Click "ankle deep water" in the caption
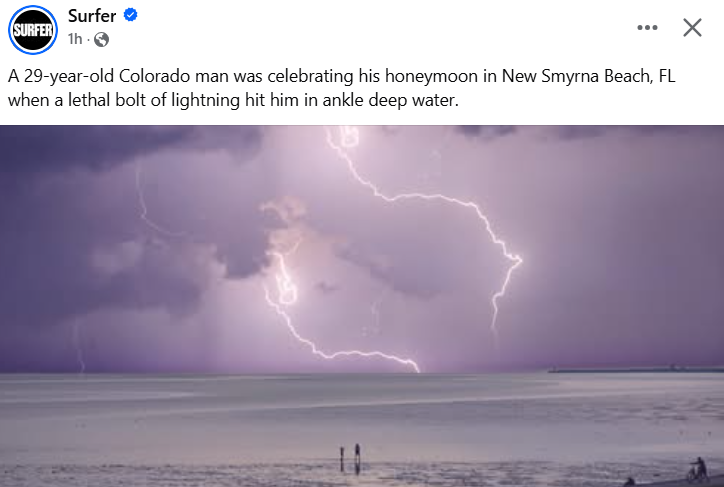This screenshot has width=724, height=487. point(390,100)
